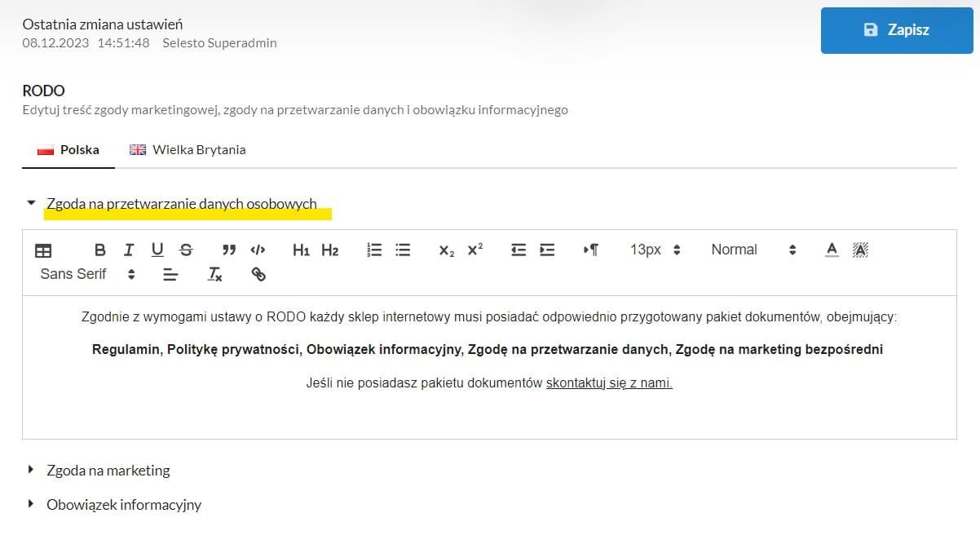Click into the editor text area
This screenshot has height=544, width=980.
tap(489, 367)
